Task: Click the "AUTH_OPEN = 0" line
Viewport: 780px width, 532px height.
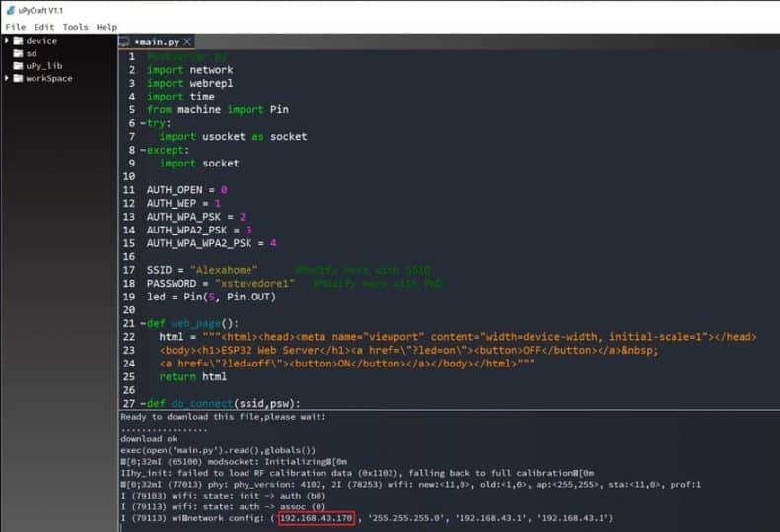Action: click(187, 190)
